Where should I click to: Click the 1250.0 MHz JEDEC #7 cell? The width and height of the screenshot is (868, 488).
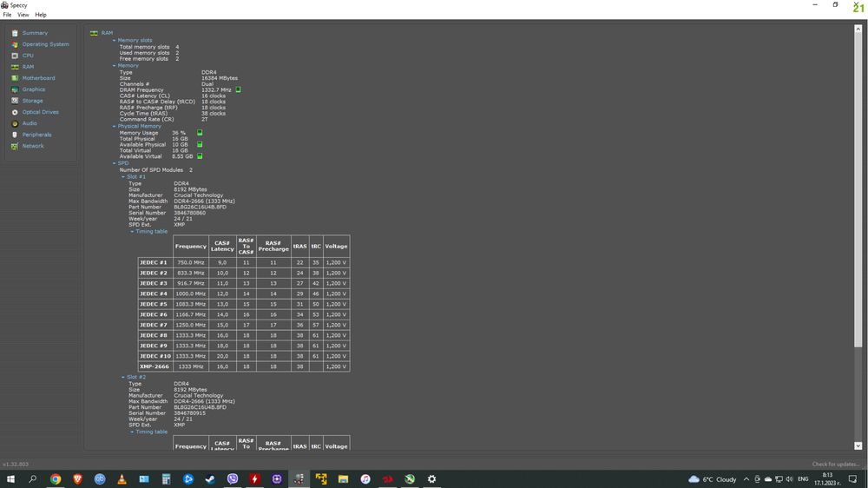click(191, 325)
